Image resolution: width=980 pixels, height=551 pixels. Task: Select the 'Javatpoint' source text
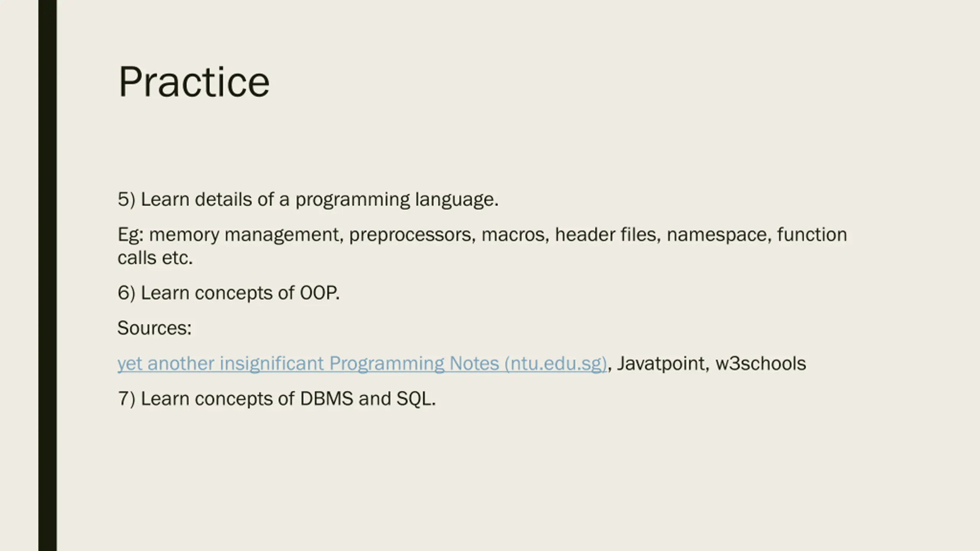click(x=661, y=364)
